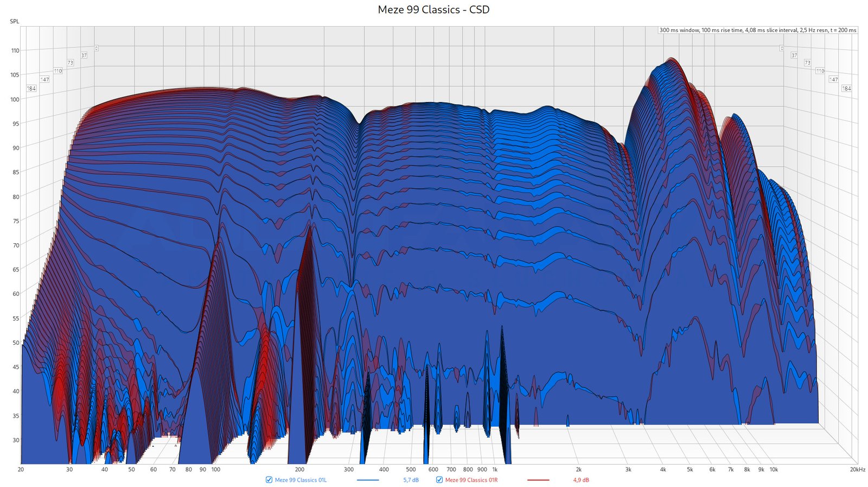Select the Meze 99 Classics 01R legend label
868x487 pixels.
471,480
